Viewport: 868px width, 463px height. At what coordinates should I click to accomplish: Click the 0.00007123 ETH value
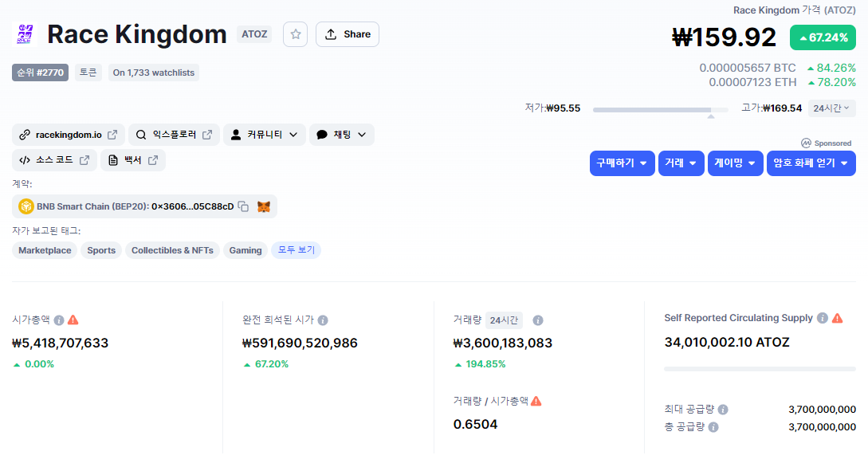pyautogui.click(x=752, y=82)
